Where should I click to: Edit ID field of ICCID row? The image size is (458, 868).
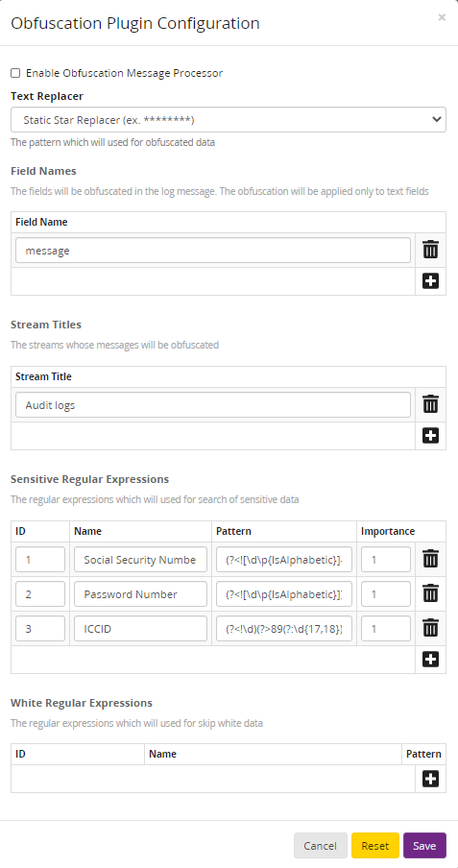pos(40,628)
